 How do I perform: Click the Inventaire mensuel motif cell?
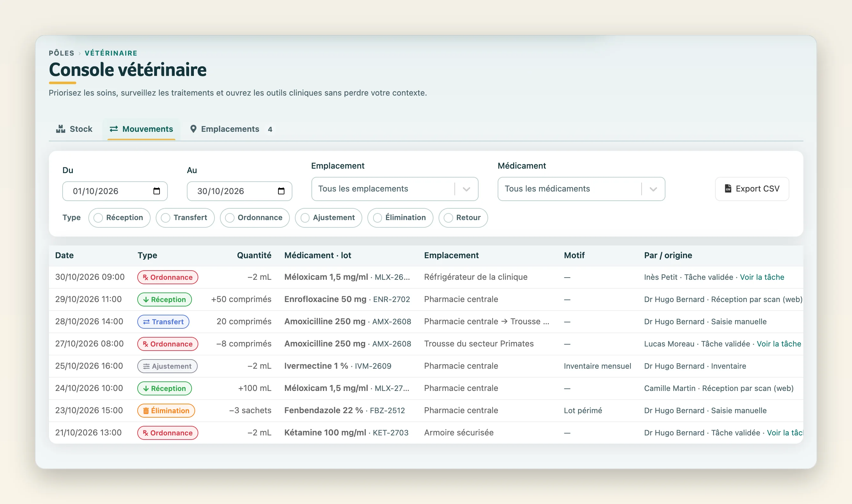[x=597, y=366]
